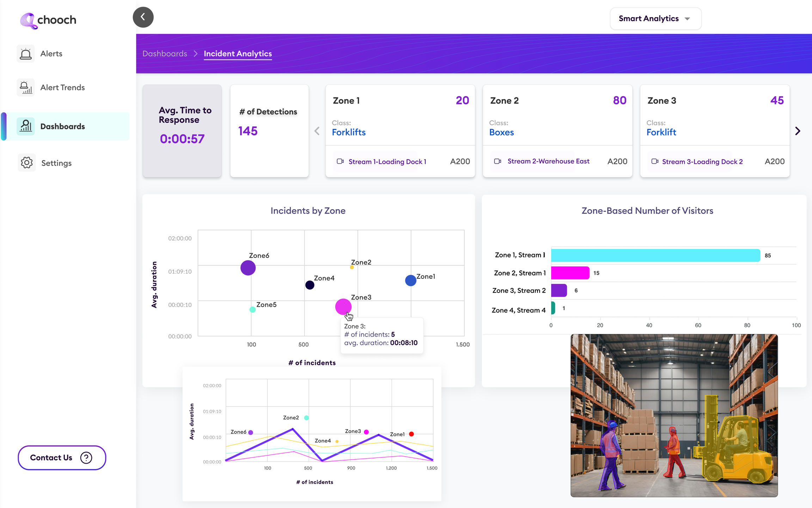Viewport: 812px width, 508px height.
Task: Select Incident Analytics breadcrumb tab
Action: (x=238, y=54)
